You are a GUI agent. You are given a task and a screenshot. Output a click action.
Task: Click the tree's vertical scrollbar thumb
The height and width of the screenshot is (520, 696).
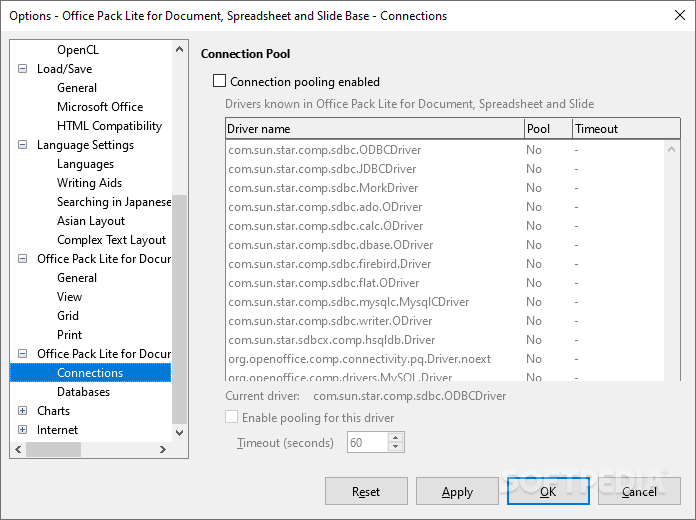[x=179, y=309]
